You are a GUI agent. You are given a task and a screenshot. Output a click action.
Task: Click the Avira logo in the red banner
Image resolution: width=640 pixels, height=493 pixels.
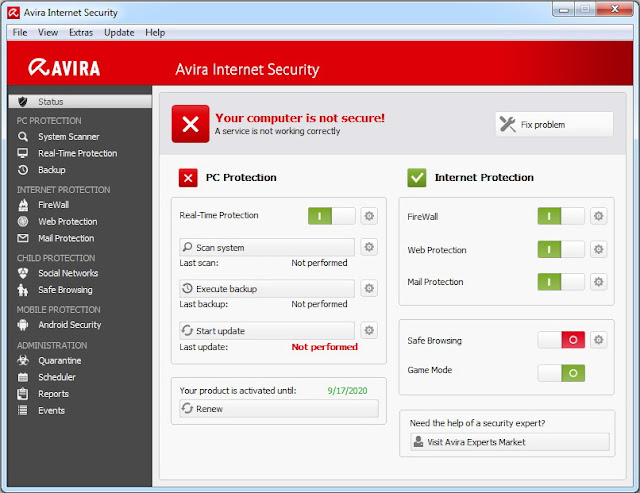[x=64, y=68]
